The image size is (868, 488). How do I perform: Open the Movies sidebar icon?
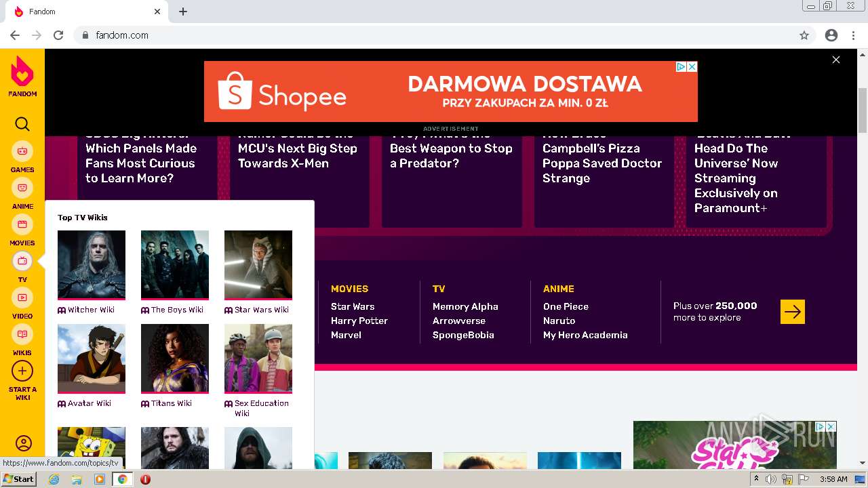tap(22, 224)
